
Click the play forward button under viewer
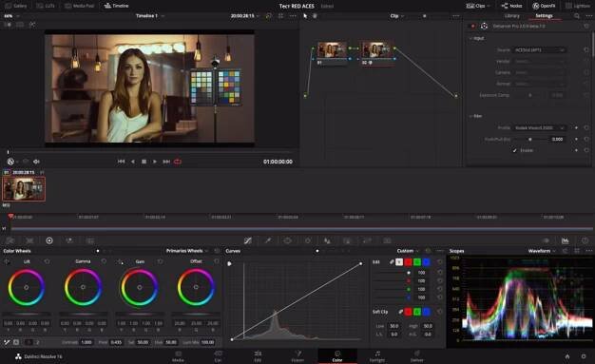click(x=155, y=162)
